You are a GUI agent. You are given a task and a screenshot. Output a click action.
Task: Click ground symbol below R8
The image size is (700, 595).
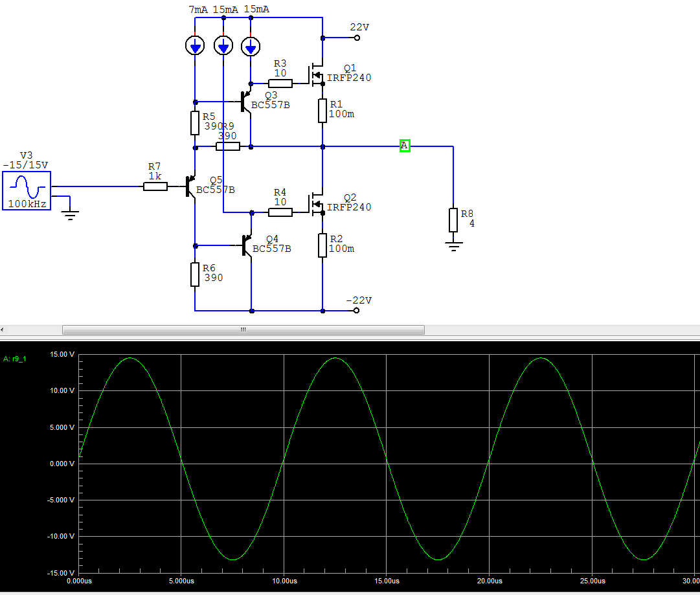453,247
